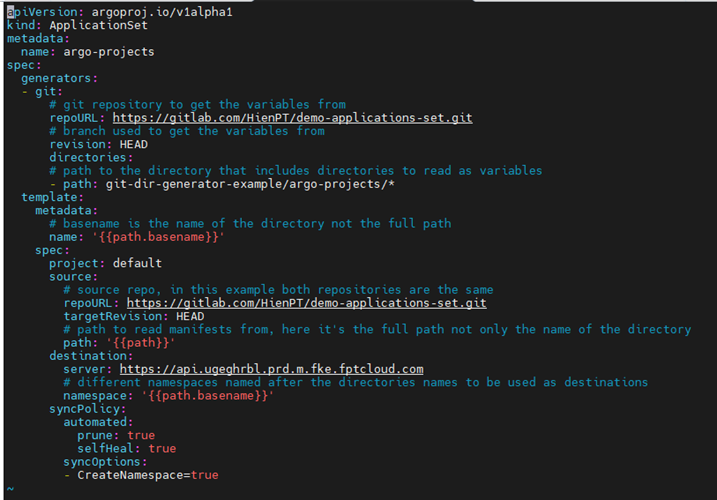Place cursor on argo-projects name value

[108, 51]
